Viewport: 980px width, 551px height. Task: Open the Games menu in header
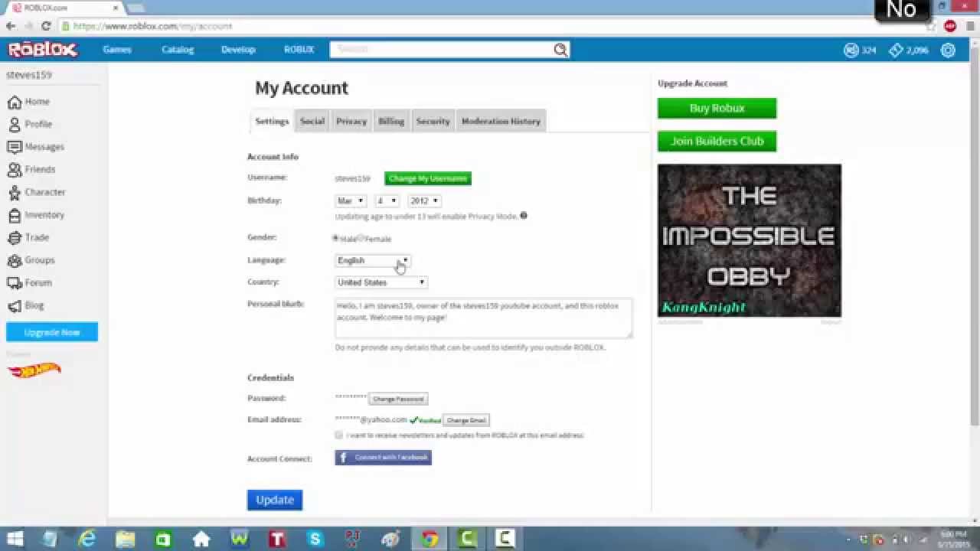pyautogui.click(x=117, y=50)
